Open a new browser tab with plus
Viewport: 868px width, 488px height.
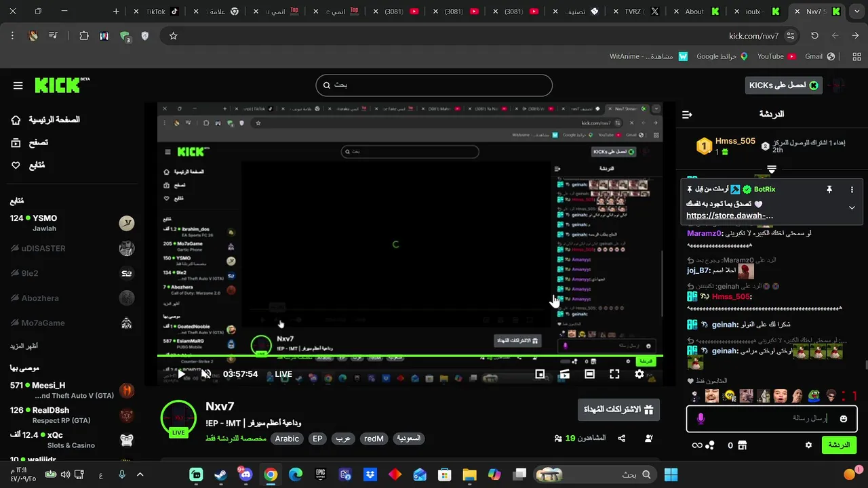click(116, 12)
